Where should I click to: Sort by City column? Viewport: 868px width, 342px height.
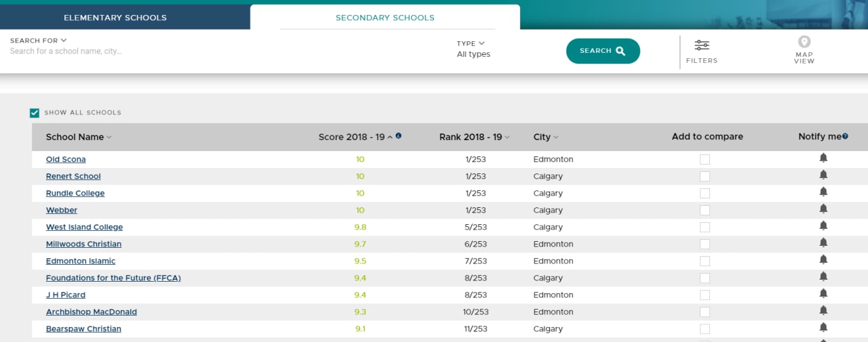(546, 137)
